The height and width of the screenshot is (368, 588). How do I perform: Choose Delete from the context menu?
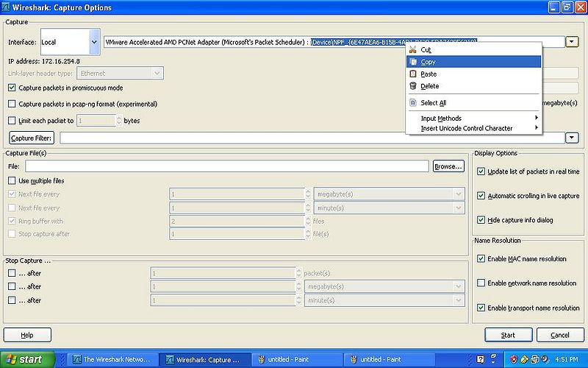[473, 86]
